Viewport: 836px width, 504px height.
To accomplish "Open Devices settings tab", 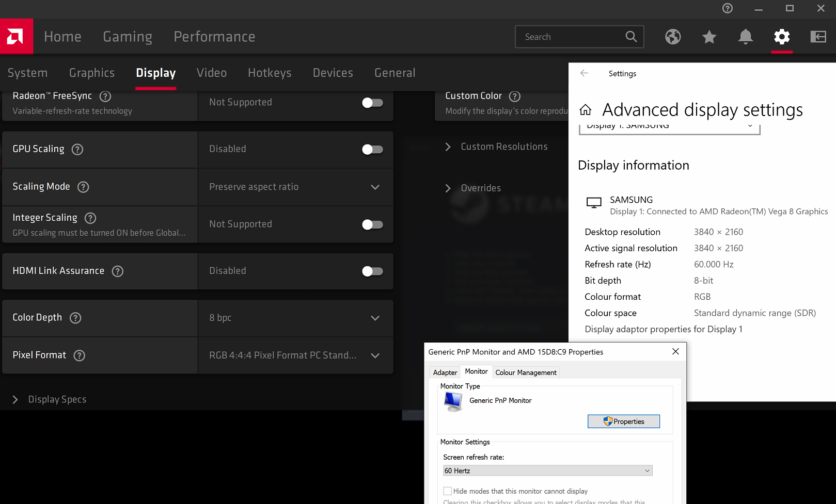I will [x=333, y=73].
